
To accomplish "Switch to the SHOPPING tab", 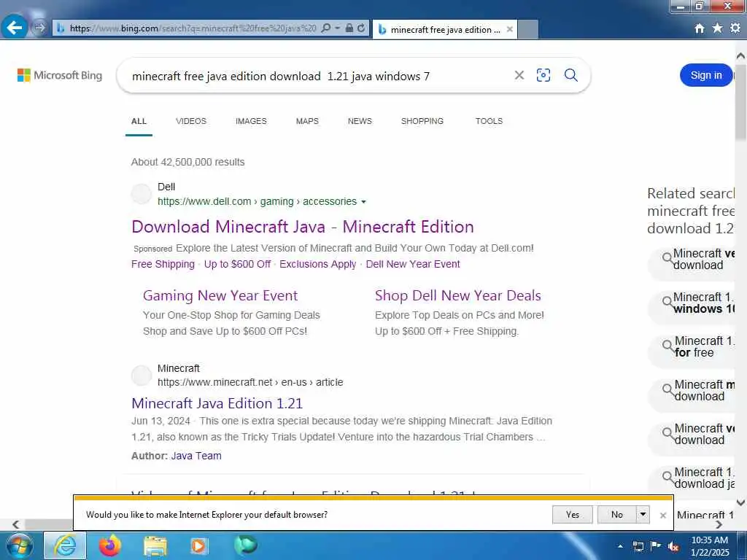I will (422, 121).
